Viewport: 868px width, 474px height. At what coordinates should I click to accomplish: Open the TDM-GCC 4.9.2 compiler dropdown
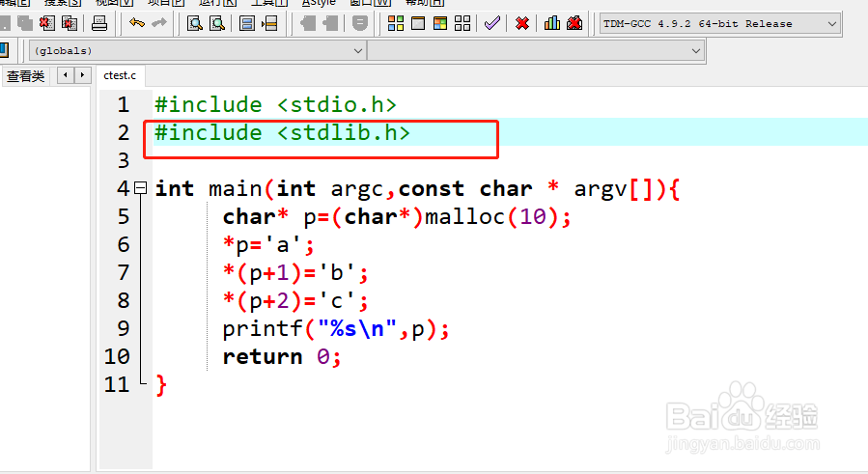719,24
